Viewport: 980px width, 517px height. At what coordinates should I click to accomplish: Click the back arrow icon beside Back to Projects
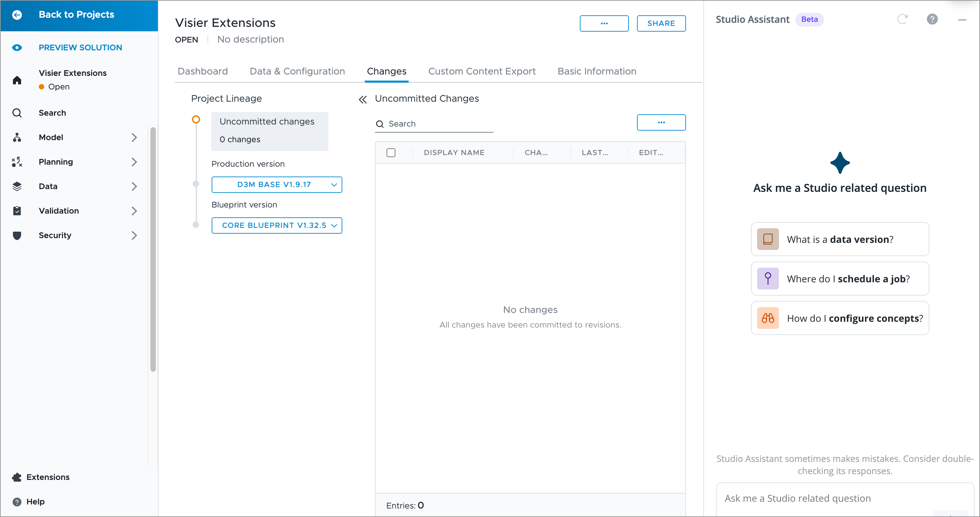click(17, 15)
